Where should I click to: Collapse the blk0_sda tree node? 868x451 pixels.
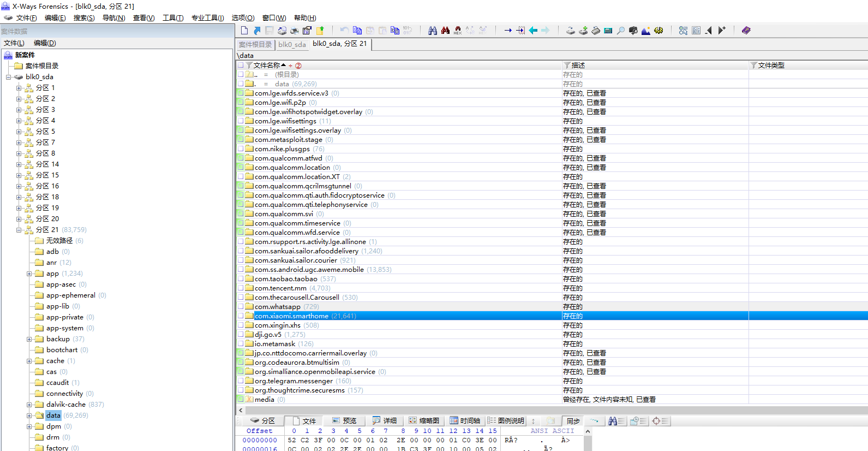[9, 77]
